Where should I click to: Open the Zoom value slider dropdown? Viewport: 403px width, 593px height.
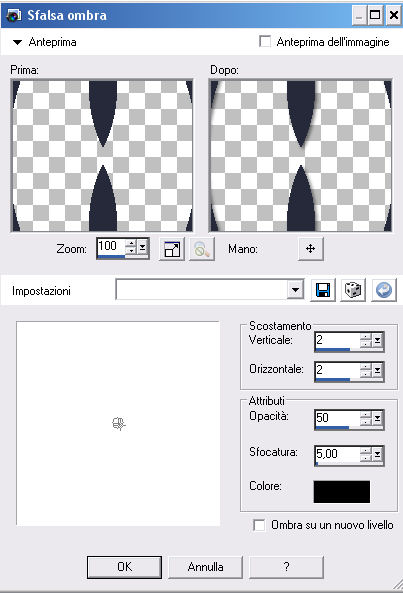pos(143,248)
